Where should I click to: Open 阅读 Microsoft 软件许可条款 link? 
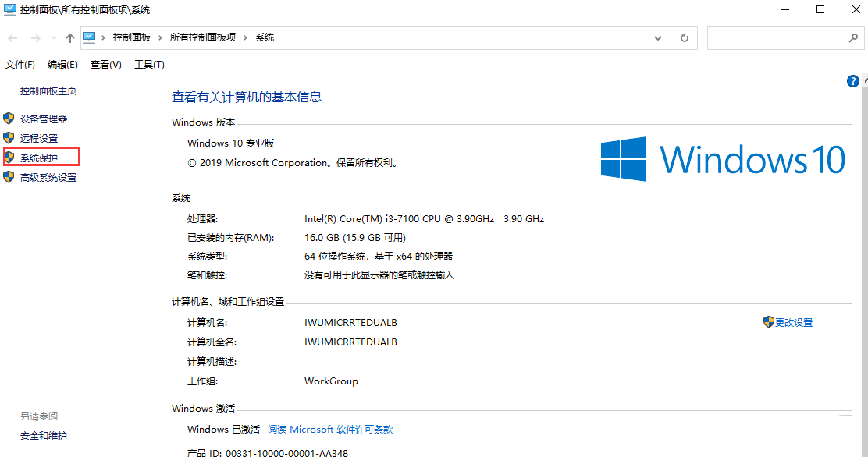coord(330,430)
